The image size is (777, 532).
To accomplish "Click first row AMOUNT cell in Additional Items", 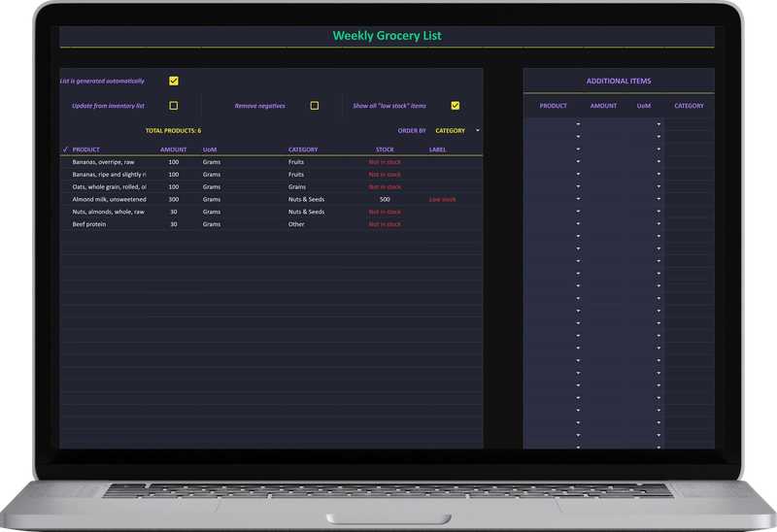I will point(603,124).
